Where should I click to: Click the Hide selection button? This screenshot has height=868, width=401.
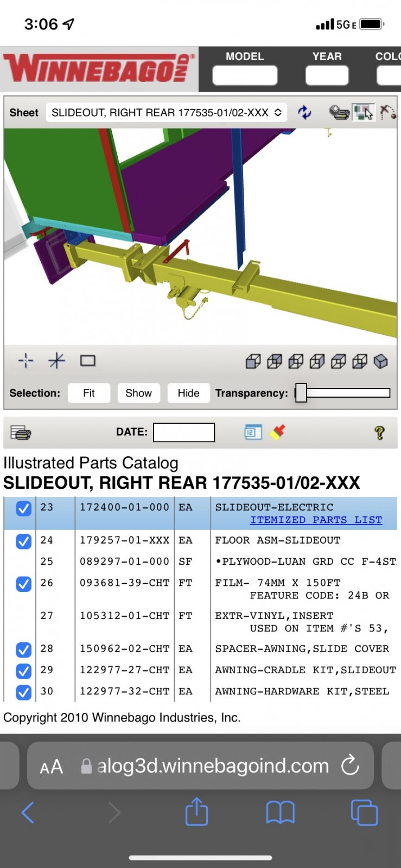coord(188,393)
